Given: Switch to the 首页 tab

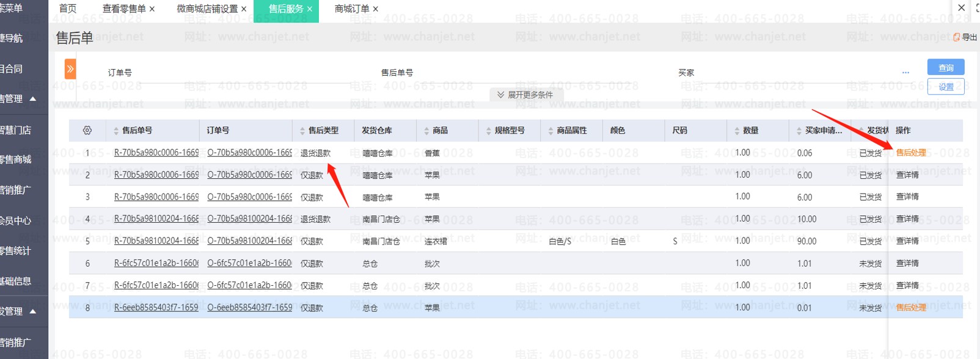Looking at the screenshot, I should tap(68, 9).
